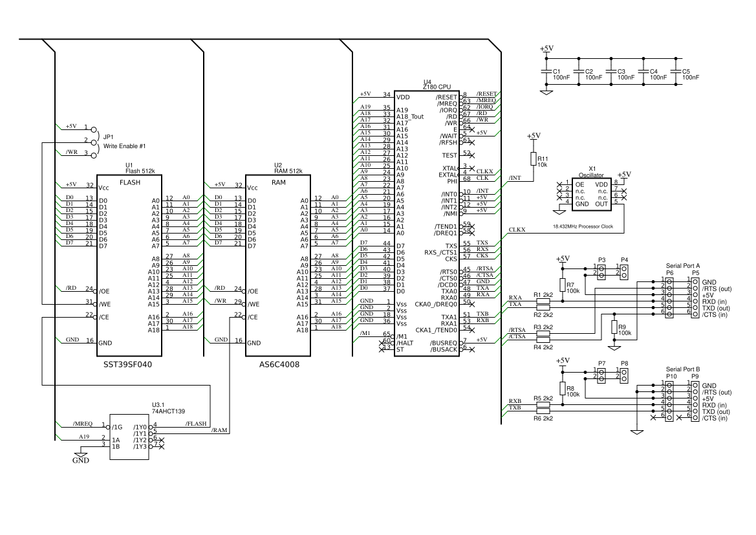Select resistor R11 10k symbol

click(x=534, y=158)
